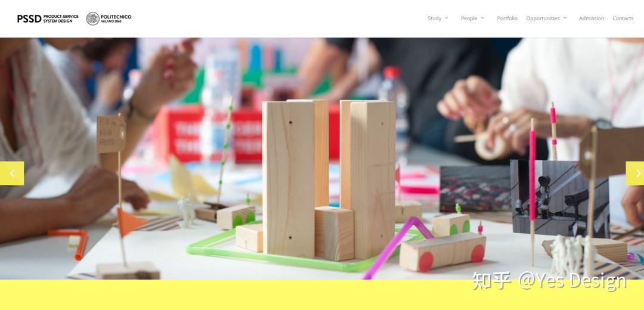Click the PSSD logo lettering
Image resolution: width=644 pixels, height=310 pixels.
29,18
